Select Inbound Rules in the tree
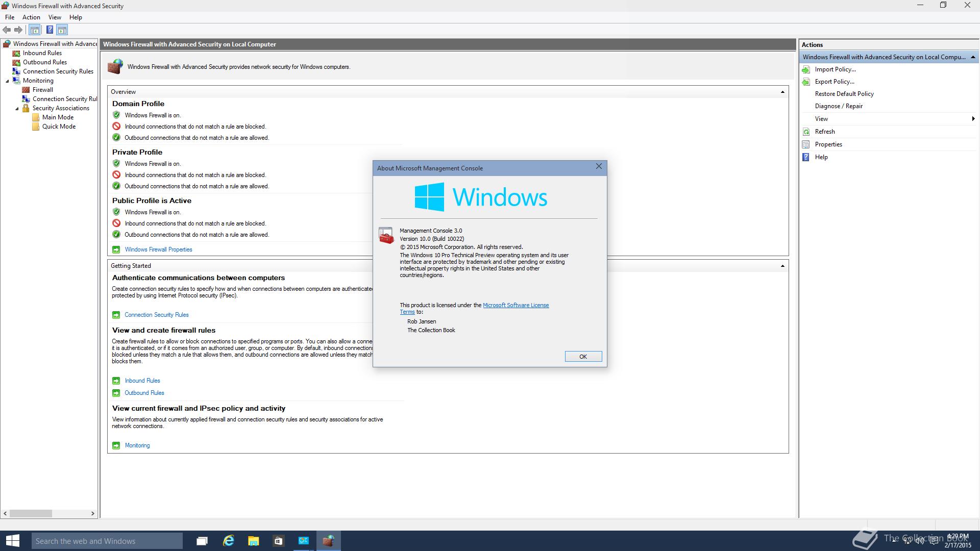This screenshot has width=980, height=551. click(x=42, y=53)
